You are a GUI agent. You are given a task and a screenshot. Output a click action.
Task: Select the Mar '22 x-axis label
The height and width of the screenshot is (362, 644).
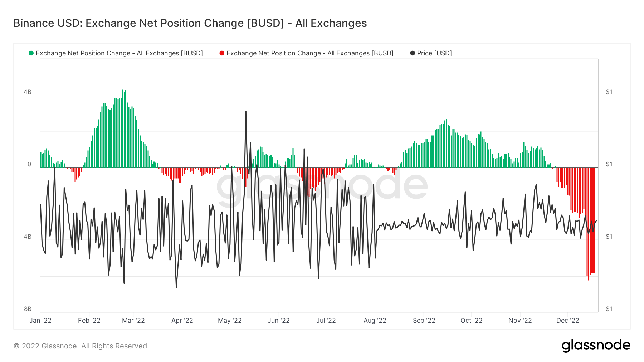click(x=133, y=321)
